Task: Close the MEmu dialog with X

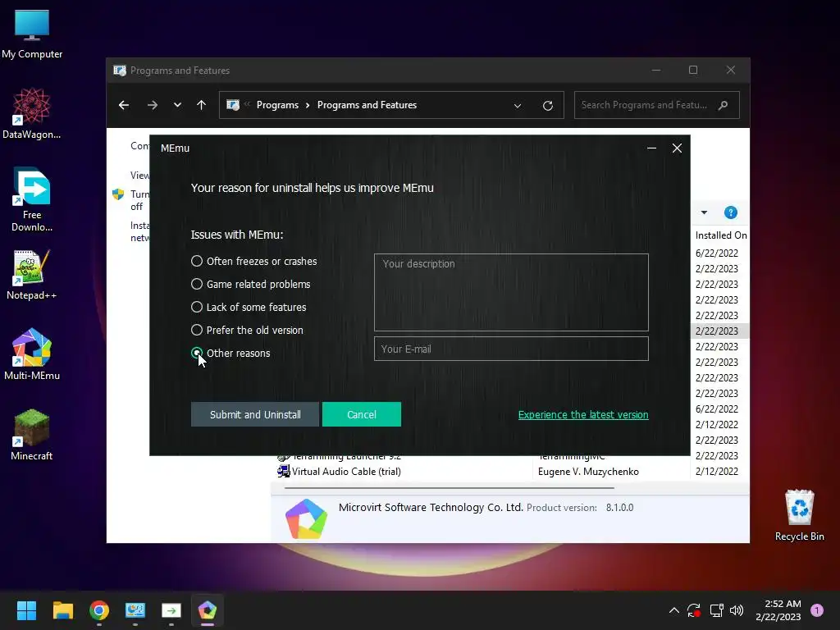Action: 677,148
